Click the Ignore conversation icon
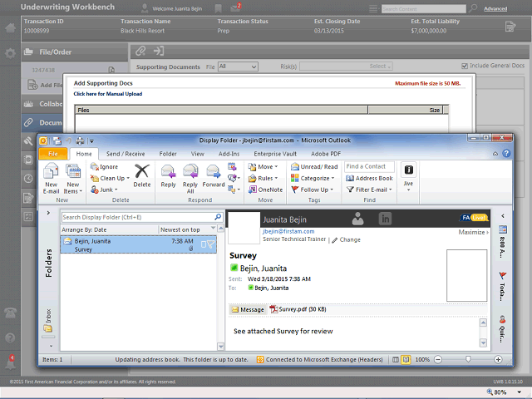This screenshot has height=399, width=532. tap(104, 167)
